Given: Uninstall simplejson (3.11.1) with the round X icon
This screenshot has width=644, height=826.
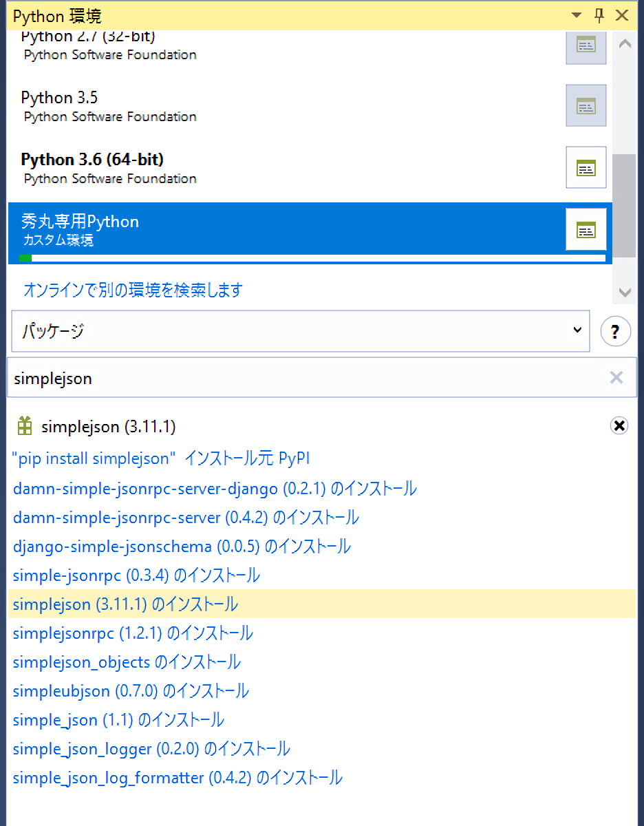Looking at the screenshot, I should (x=619, y=426).
